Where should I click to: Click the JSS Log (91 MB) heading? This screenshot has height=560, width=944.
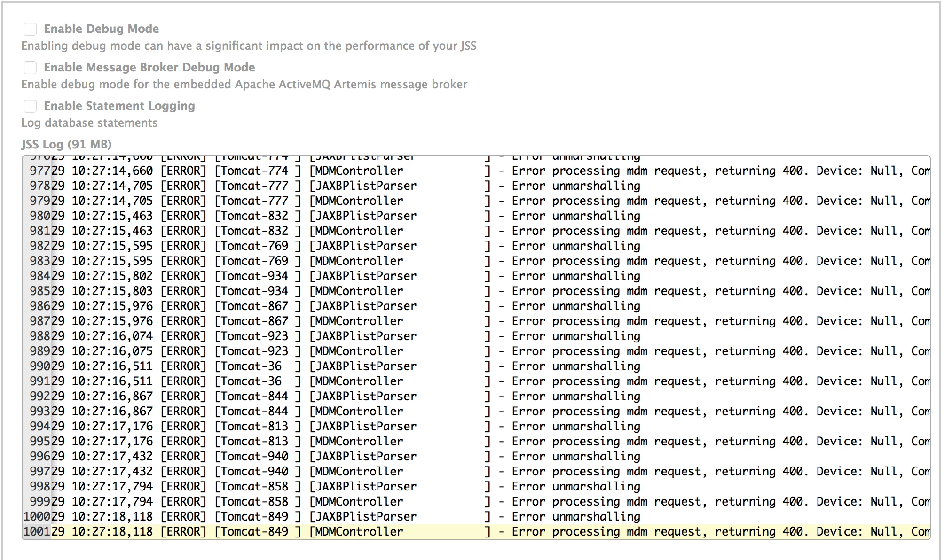point(66,144)
